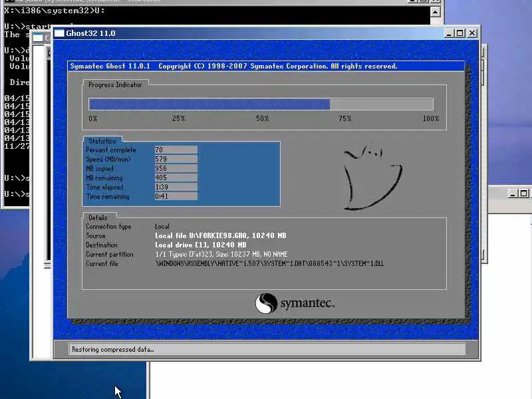Screen dimensions: 532x399
Task: Click the 75% progress label
Action: click(344, 118)
